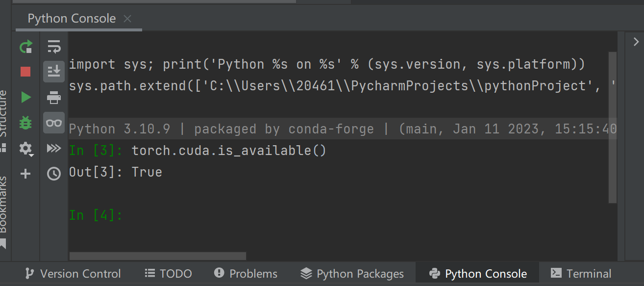Toggle soft-wrap for console output
644x286 pixels.
[53, 47]
